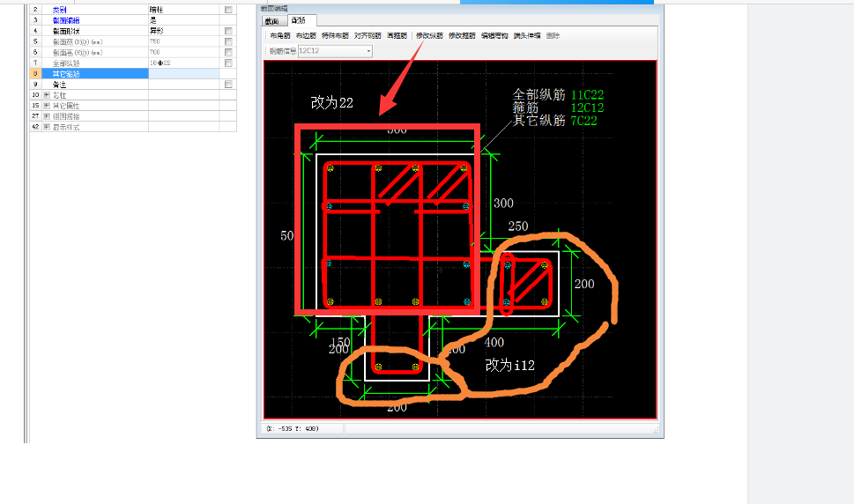Screen dimensions: 854x504
Task: Toggle the checkbox for 截面高(H边)
Action: coord(228,52)
